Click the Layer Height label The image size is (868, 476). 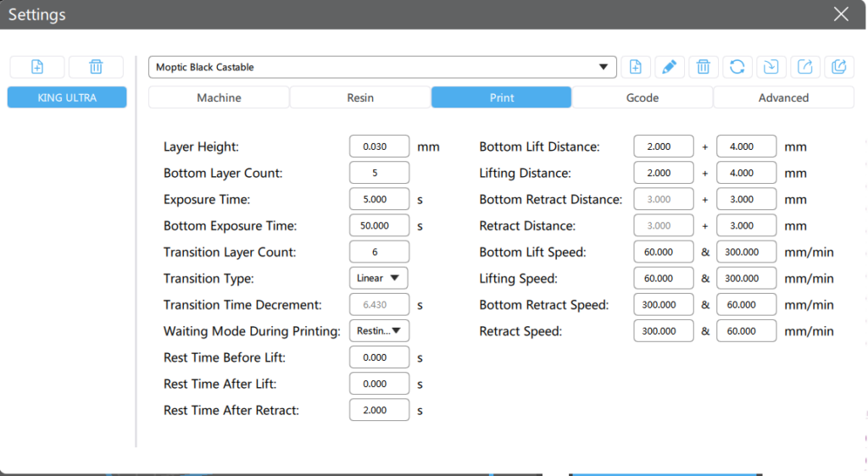[x=201, y=147]
